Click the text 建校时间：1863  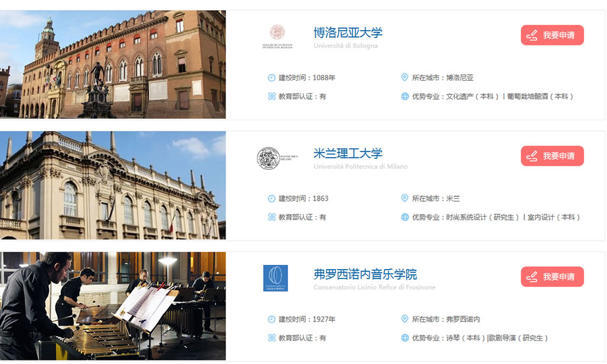click(303, 198)
